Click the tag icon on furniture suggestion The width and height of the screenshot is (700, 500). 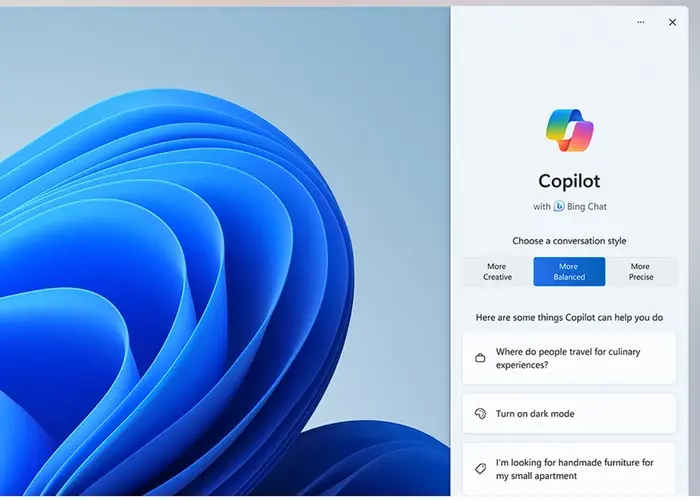[x=480, y=469]
